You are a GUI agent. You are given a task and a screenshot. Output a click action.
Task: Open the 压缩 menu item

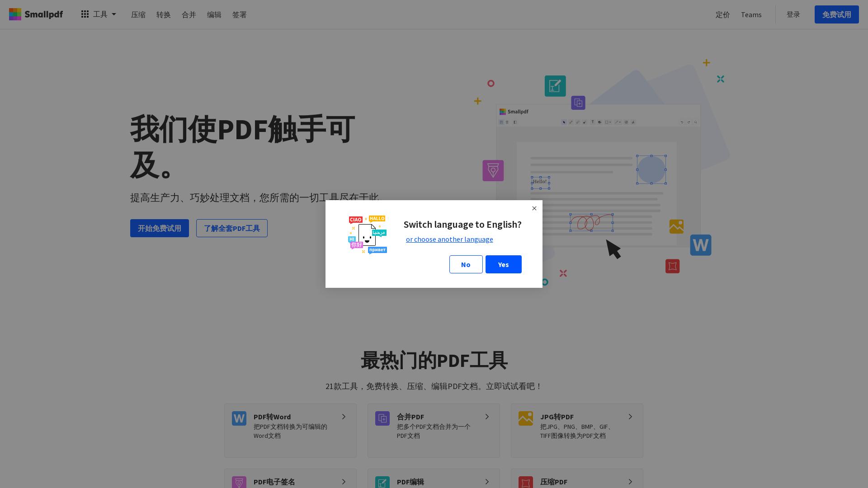pos(138,15)
